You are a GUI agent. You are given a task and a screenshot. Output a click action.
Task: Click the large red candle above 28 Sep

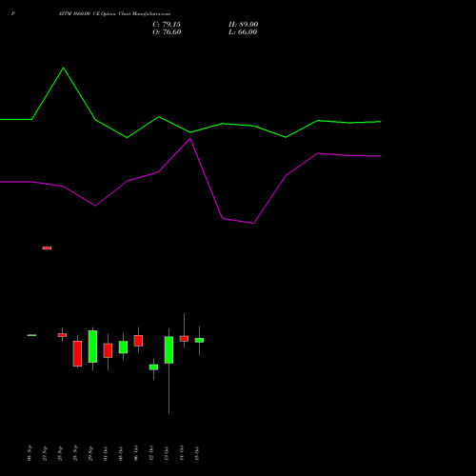[x=77, y=353]
